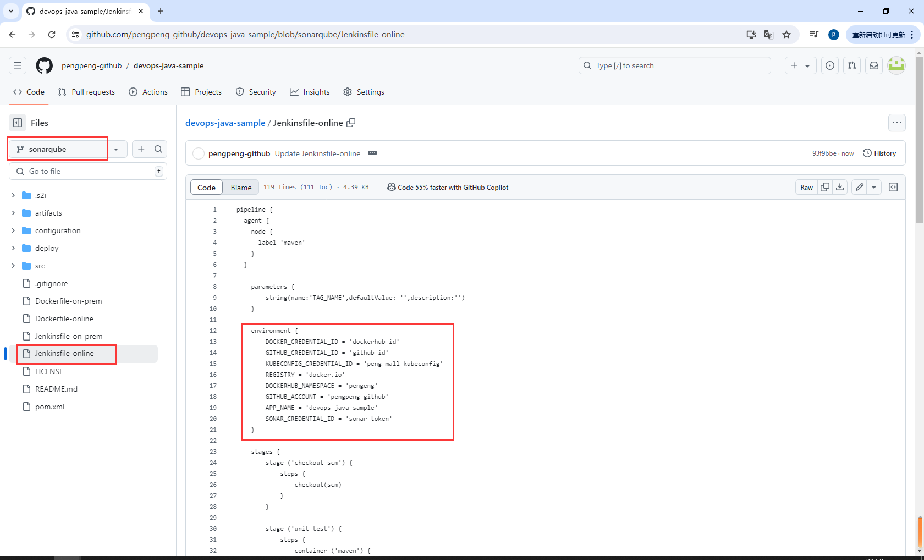Open Dockerfile-on-prem in file tree
Screen dimensions: 924x560
point(69,301)
